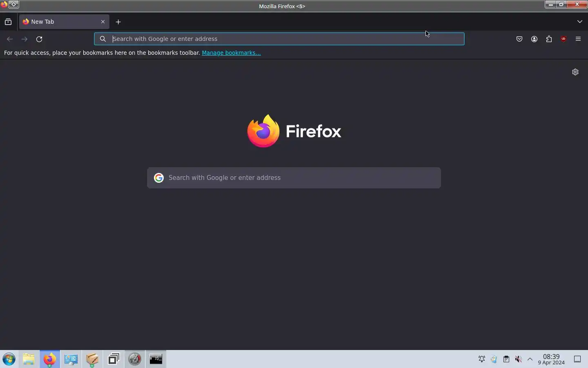Minimize the Firefox window

[551, 4]
